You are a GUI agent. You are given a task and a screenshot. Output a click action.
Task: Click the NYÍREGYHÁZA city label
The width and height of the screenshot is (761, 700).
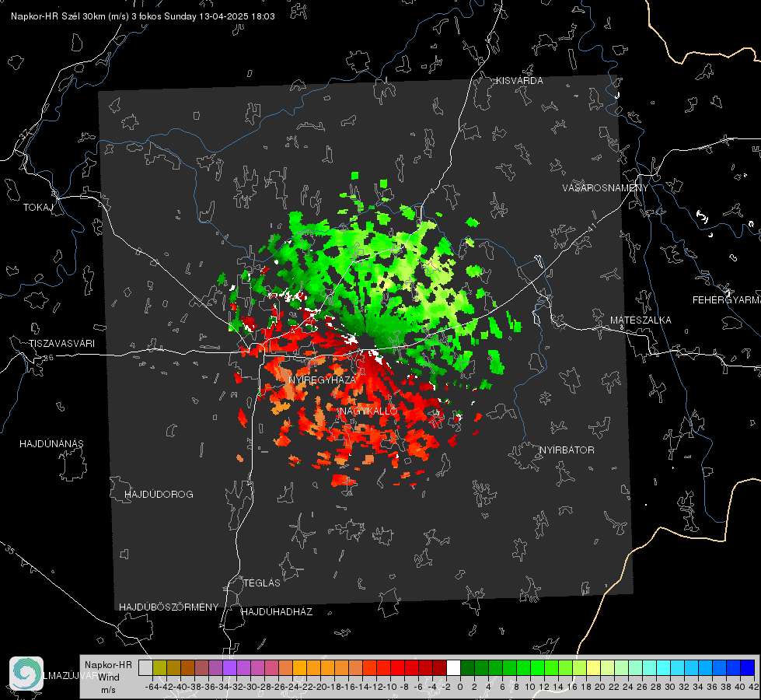coord(322,380)
